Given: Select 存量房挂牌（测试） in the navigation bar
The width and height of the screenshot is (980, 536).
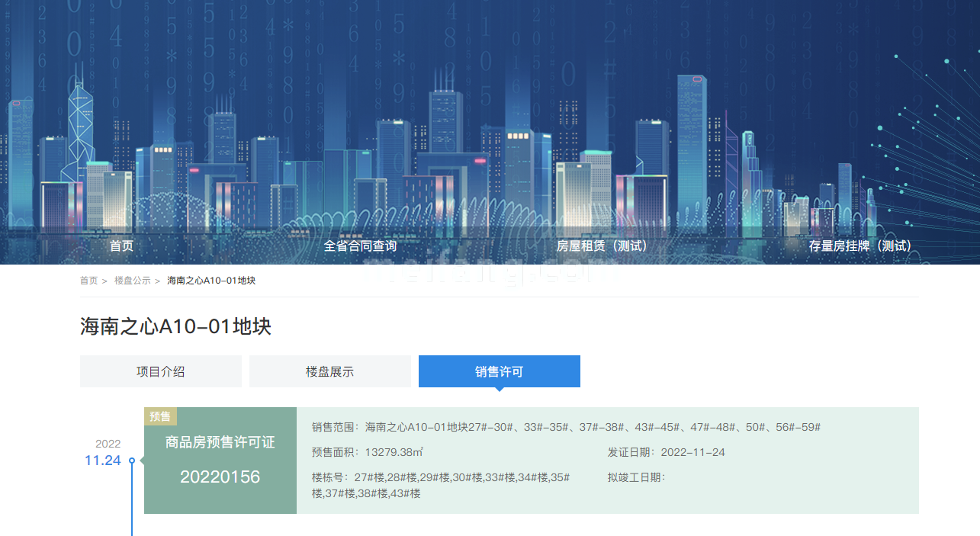Looking at the screenshot, I should [860, 246].
